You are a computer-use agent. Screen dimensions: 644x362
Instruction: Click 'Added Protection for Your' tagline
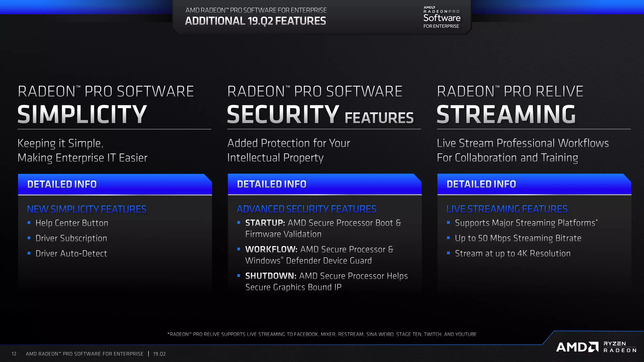coord(289,143)
